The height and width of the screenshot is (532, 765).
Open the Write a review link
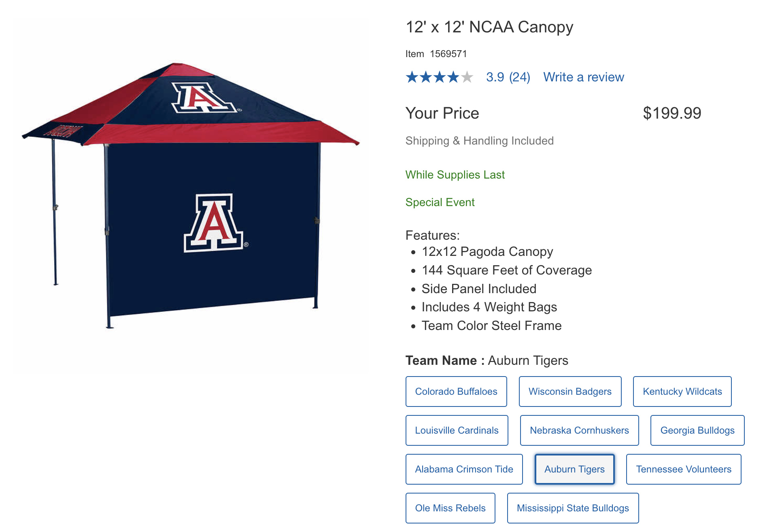[583, 77]
